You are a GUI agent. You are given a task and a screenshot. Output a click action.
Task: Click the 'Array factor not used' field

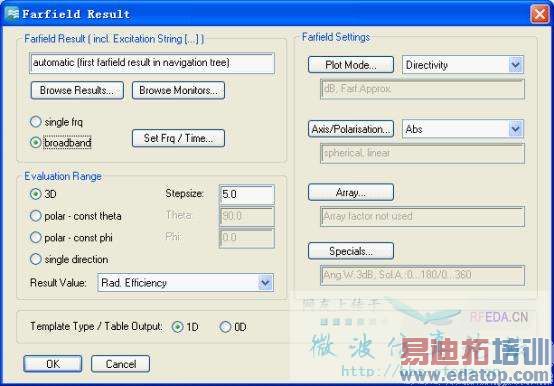[422, 216]
